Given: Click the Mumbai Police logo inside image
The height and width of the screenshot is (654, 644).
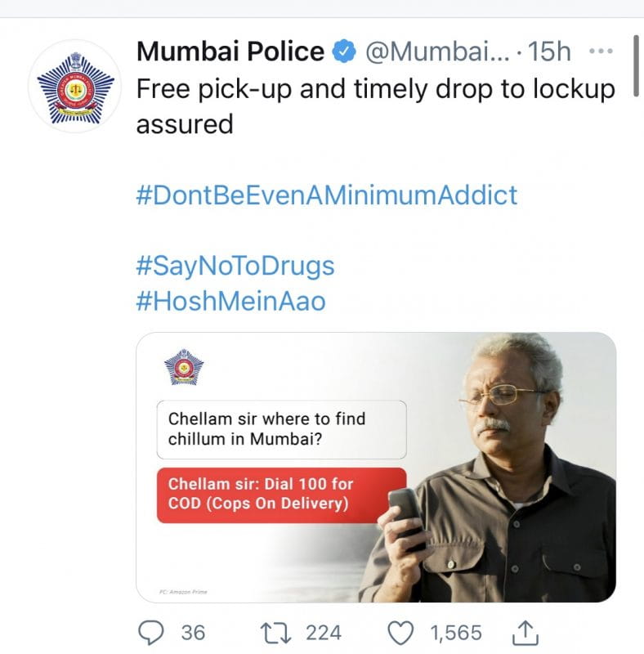Looking at the screenshot, I should click(x=184, y=367).
